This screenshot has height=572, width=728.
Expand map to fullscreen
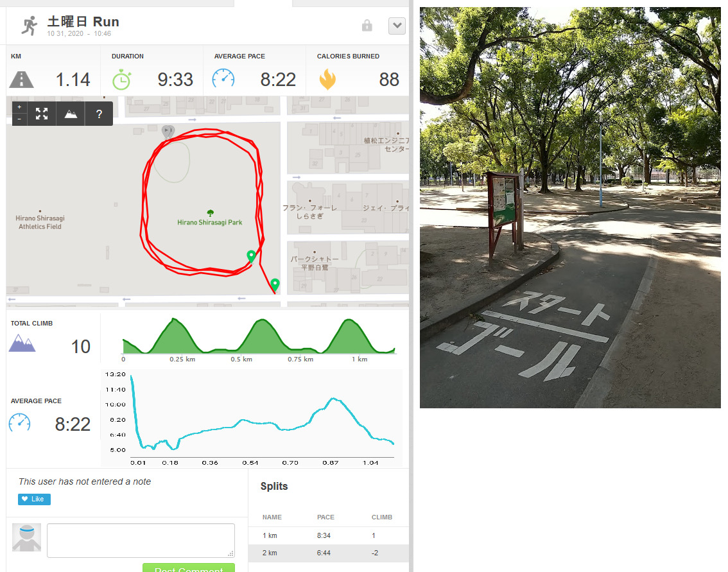pyautogui.click(x=42, y=114)
